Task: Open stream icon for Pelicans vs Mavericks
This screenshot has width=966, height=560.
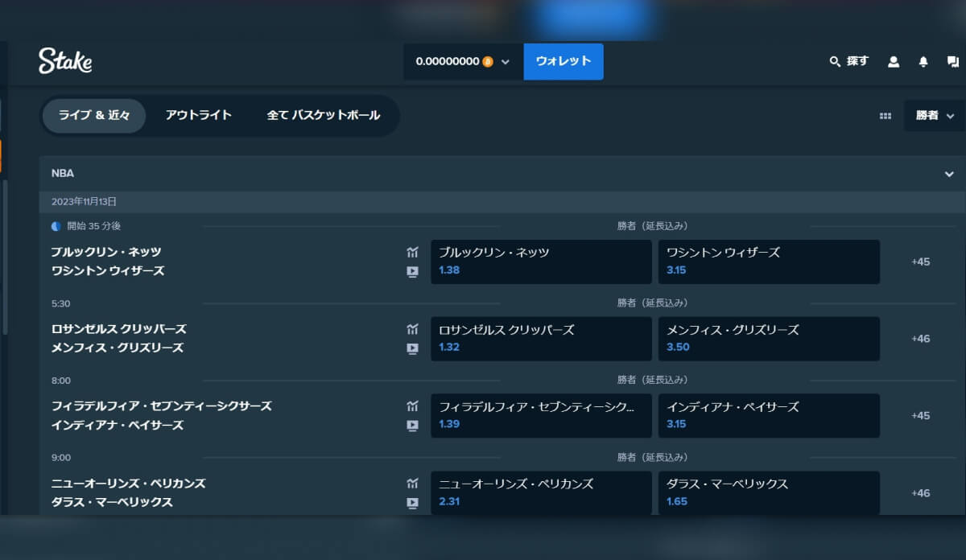Action: [x=413, y=503]
